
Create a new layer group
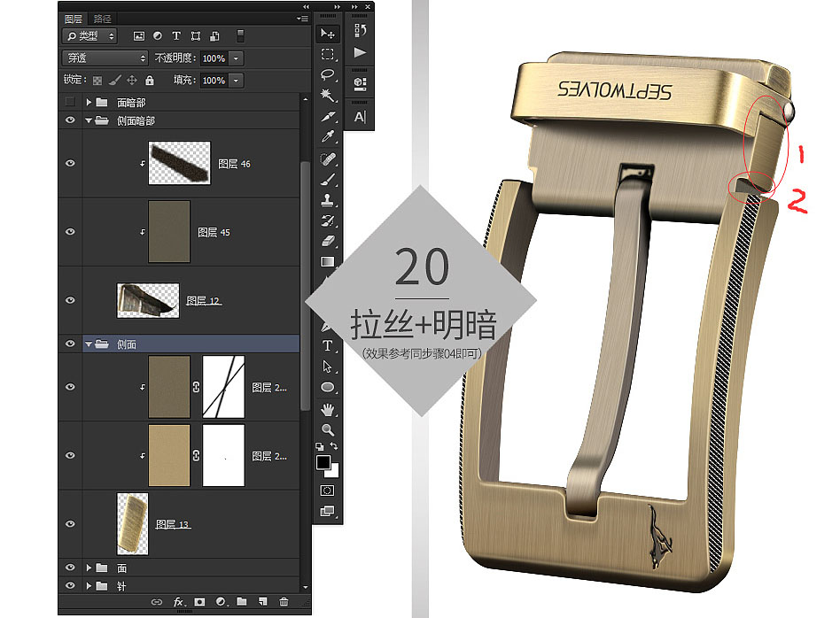(242, 602)
